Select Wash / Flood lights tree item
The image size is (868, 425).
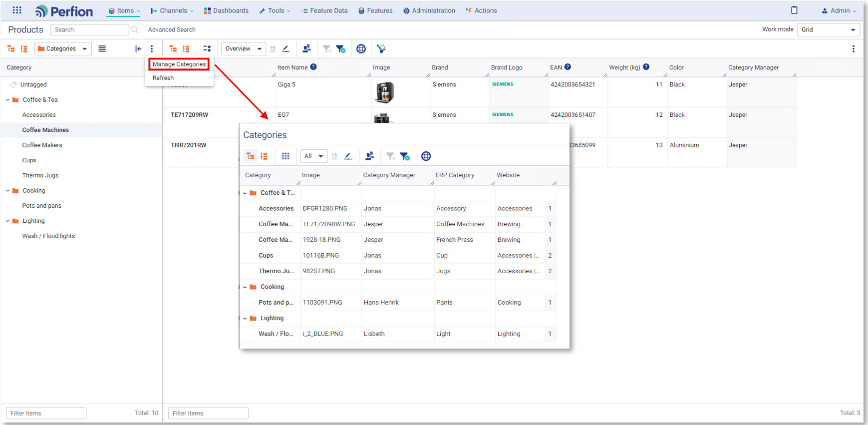tap(48, 236)
